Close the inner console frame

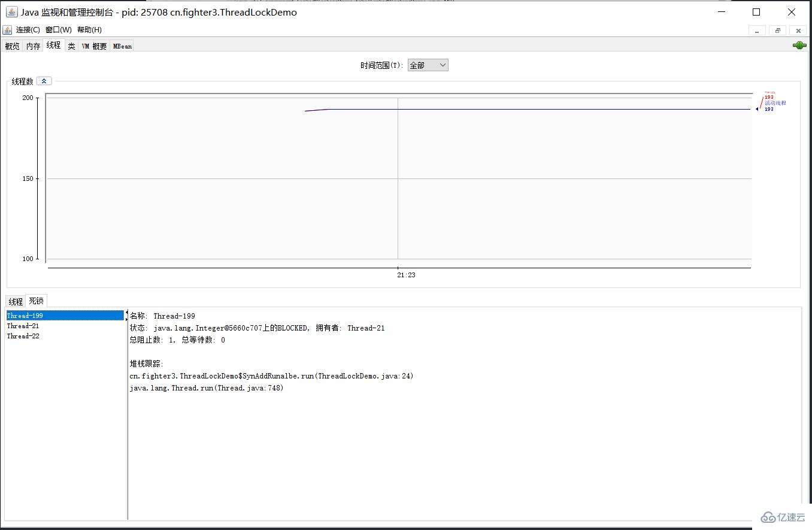point(798,31)
